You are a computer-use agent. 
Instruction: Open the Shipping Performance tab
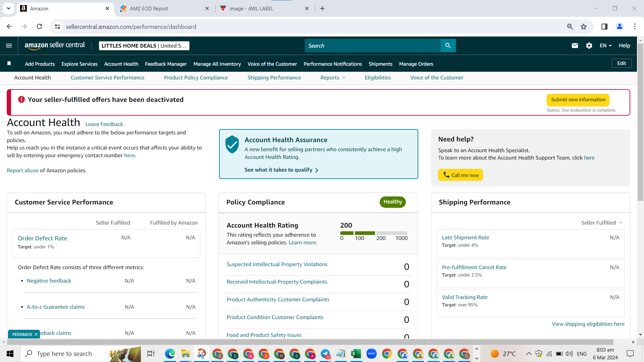pos(274,78)
